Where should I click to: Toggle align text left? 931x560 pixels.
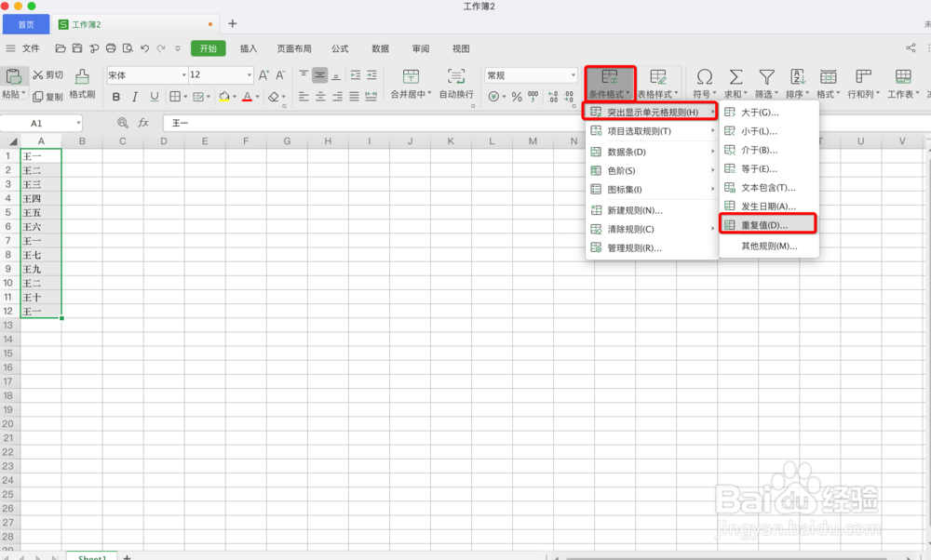point(304,97)
